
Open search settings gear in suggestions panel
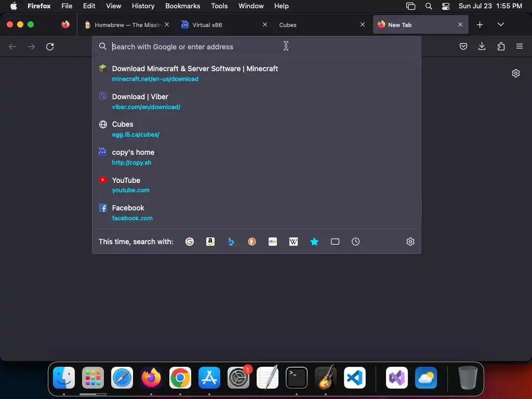point(410,242)
